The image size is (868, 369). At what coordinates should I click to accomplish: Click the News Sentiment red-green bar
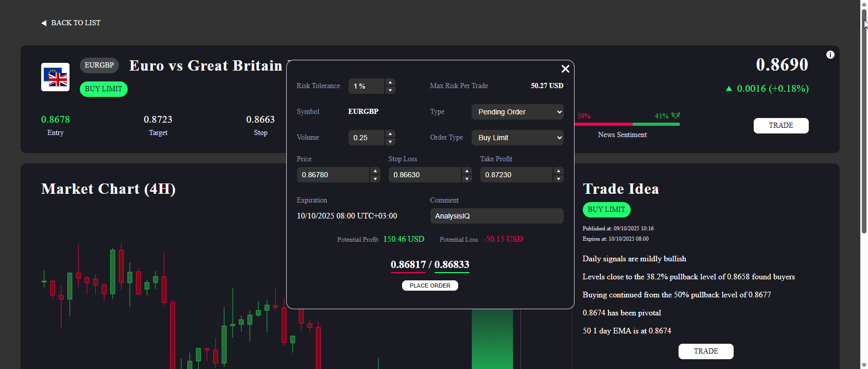click(x=628, y=124)
